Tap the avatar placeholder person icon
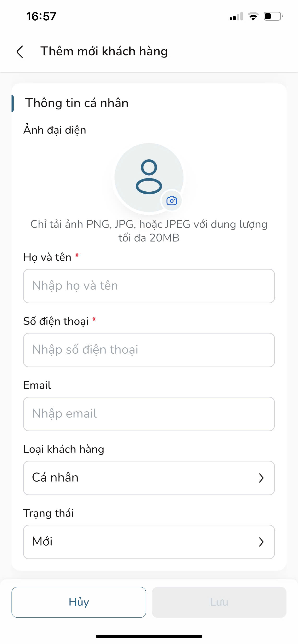Viewport: 298px width, 644px height. 149,177
